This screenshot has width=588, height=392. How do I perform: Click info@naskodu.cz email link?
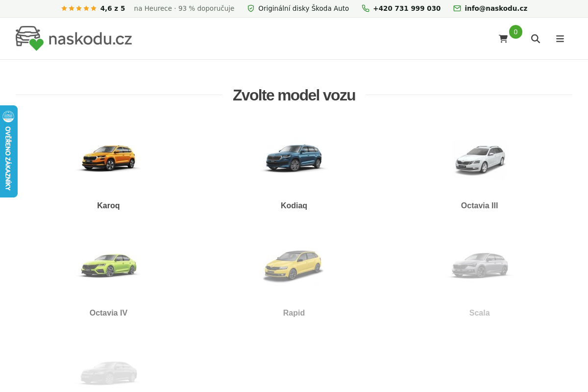[x=496, y=8]
